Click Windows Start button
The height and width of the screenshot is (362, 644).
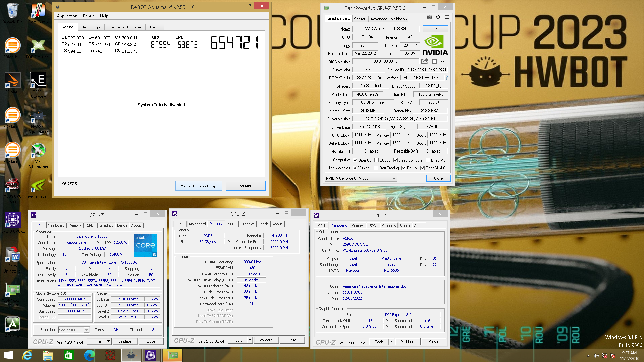8,355
